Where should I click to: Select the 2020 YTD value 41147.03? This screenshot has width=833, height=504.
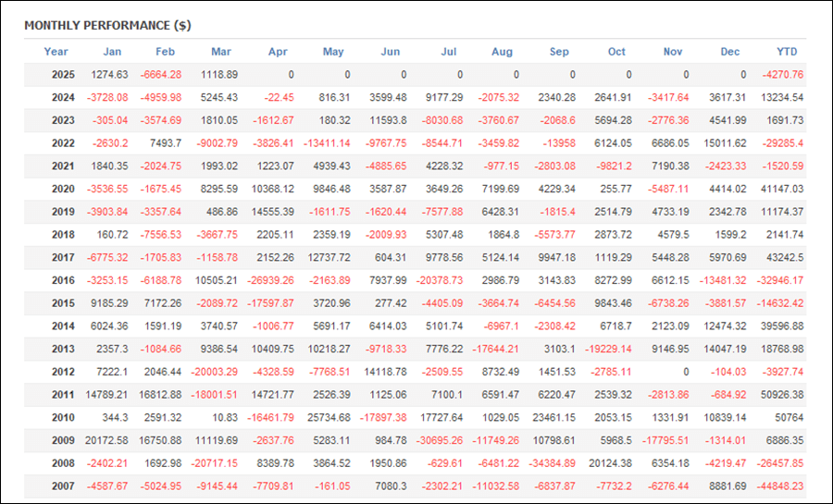pyautogui.click(x=782, y=189)
